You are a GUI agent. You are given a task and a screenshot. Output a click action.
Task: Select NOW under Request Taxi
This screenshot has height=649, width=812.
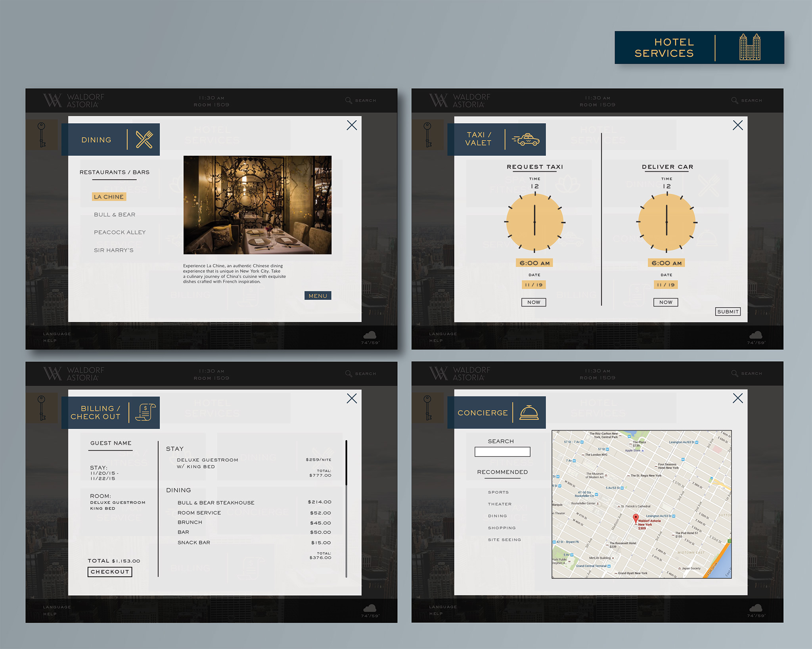(534, 302)
